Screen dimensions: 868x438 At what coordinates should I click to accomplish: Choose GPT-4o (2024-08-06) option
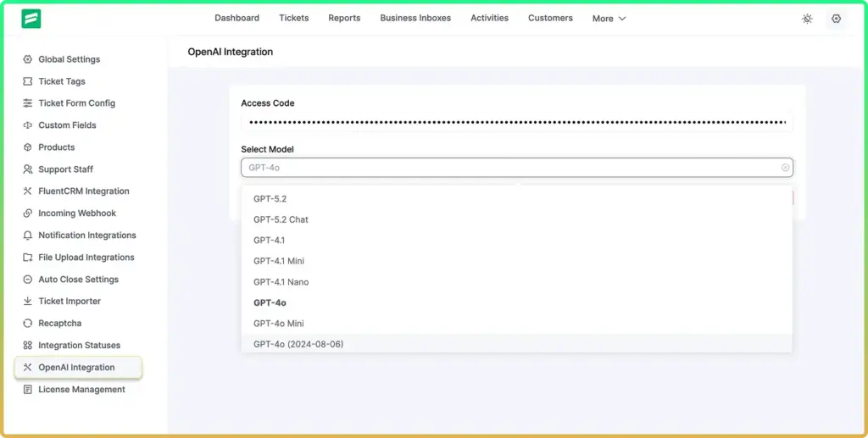(517, 344)
